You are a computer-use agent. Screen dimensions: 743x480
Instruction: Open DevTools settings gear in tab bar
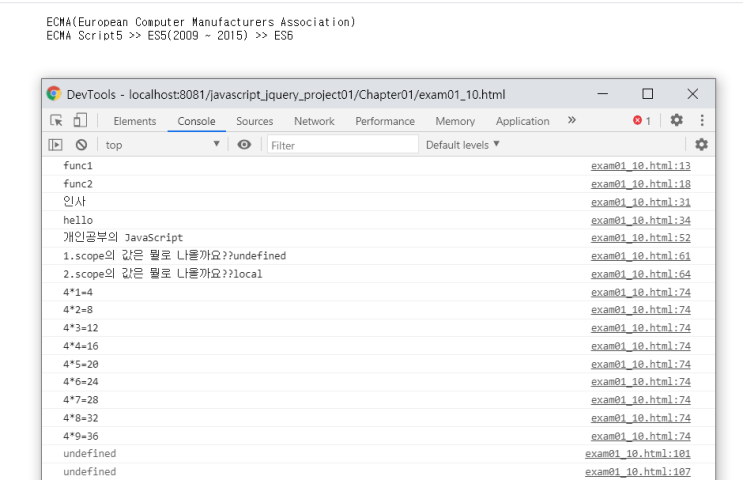[676, 120]
